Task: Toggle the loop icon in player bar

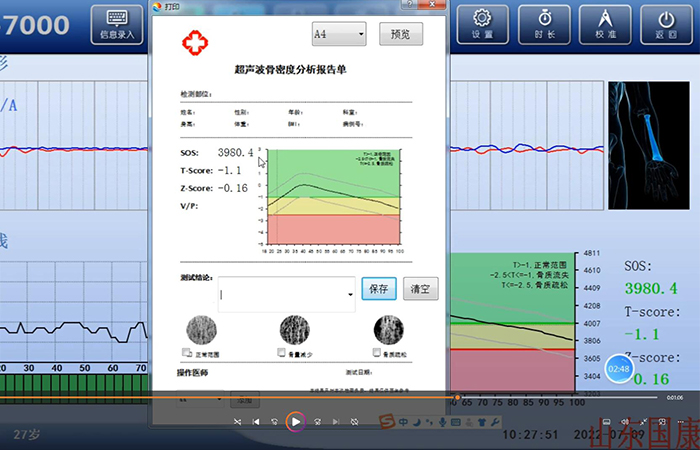Action: tap(354, 422)
